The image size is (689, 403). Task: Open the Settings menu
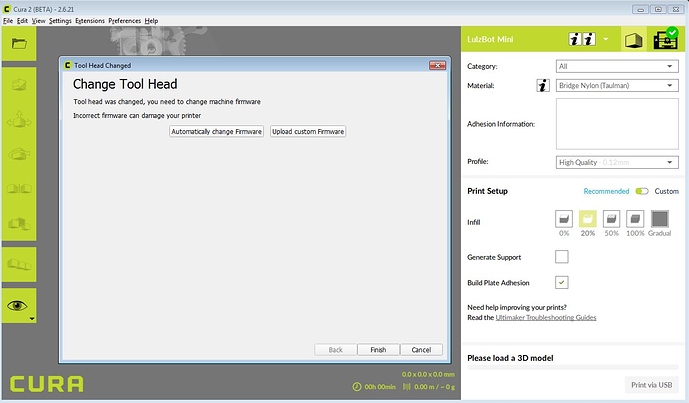(60, 21)
